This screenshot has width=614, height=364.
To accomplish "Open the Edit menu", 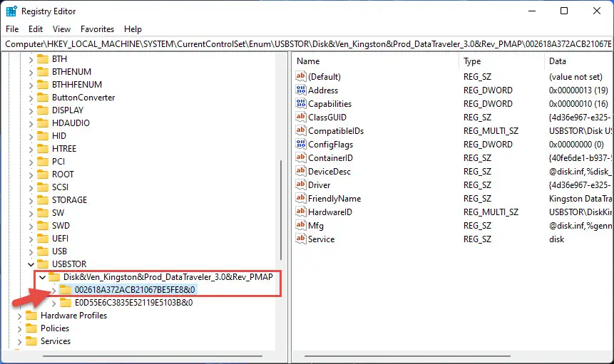I will pos(35,29).
